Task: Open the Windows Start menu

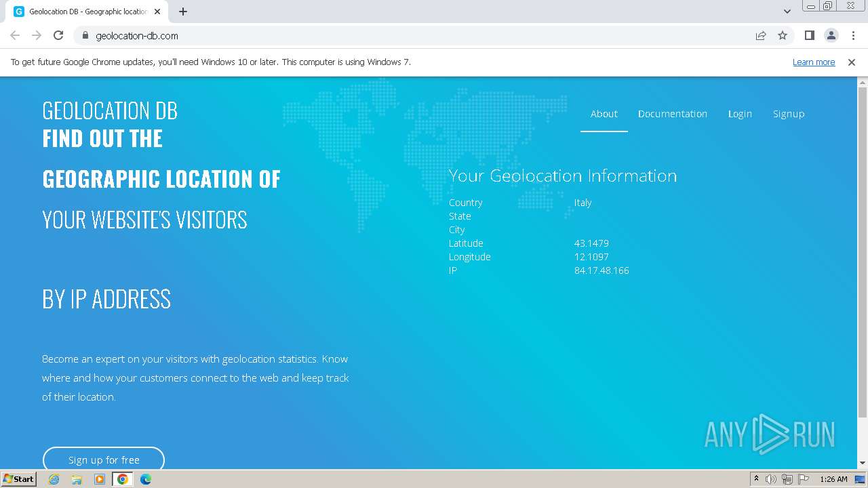Action: point(19,479)
